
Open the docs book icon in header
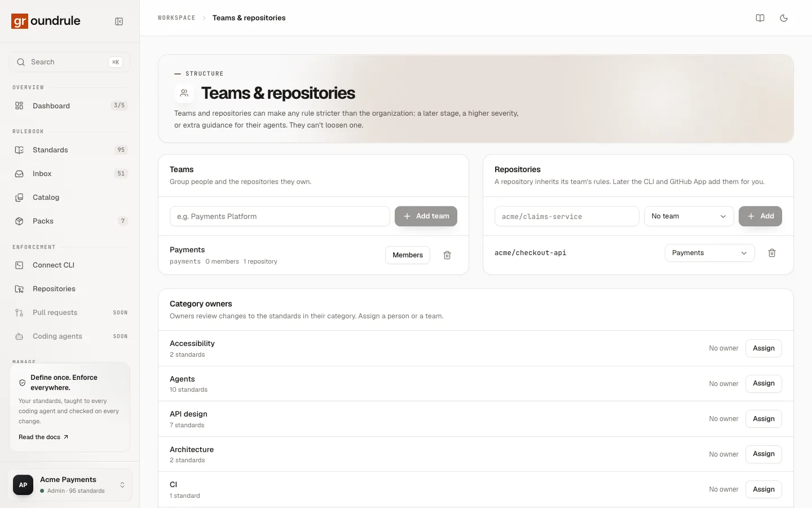click(760, 18)
